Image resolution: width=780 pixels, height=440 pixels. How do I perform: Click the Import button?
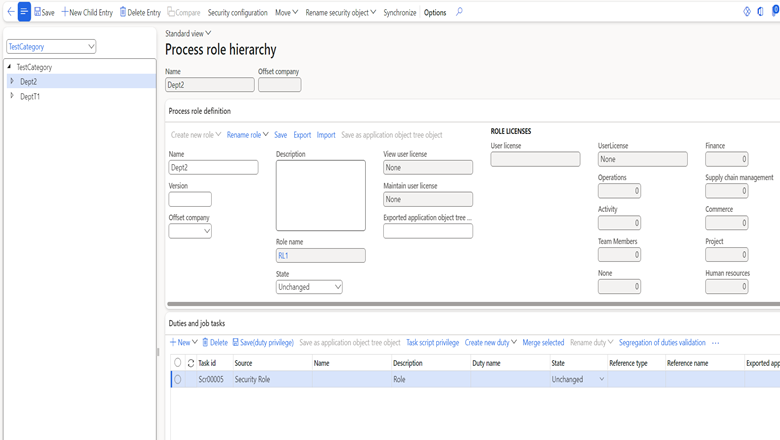[326, 135]
